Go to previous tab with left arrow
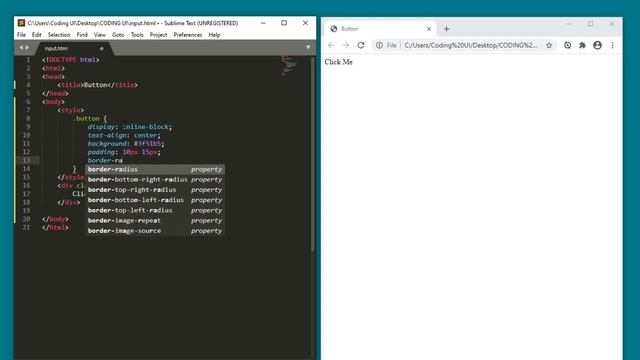The image size is (640, 360). [21, 48]
